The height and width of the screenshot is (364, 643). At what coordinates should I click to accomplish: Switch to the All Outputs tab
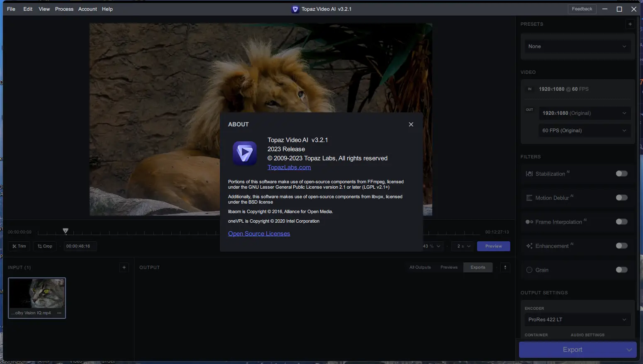click(x=420, y=267)
